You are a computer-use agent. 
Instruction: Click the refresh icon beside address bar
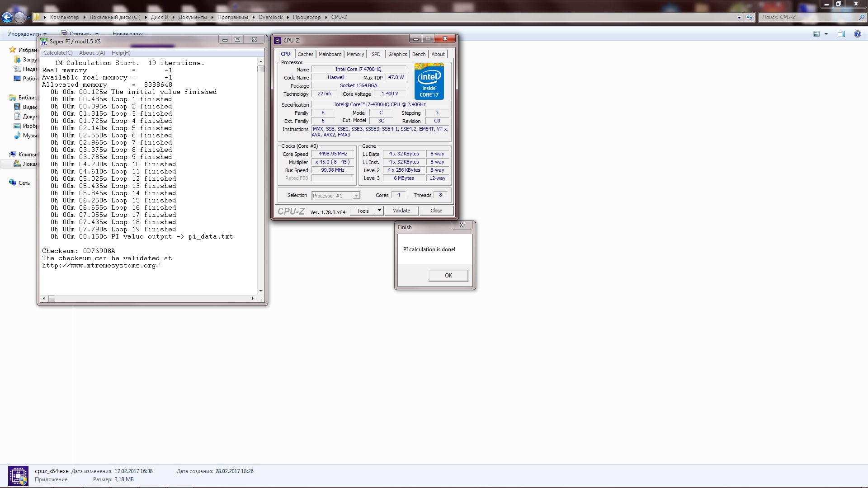pyautogui.click(x=750, y=17)
